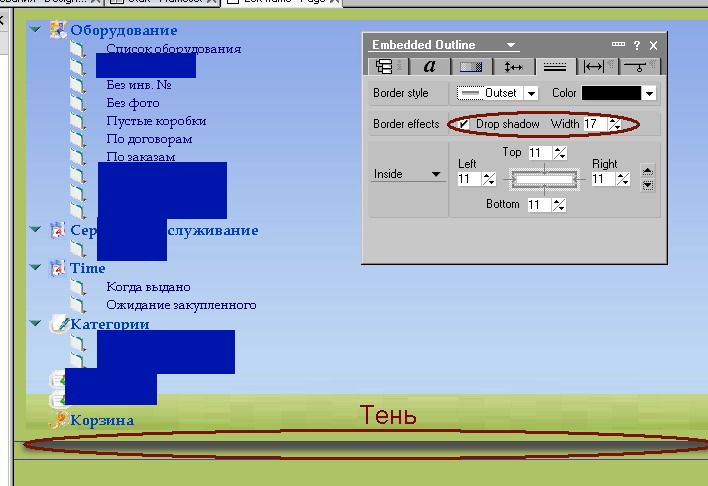Collapse the Оборудование tree section
The width and height of the screenshot is (708, 486).
click(x=36, y=30)
